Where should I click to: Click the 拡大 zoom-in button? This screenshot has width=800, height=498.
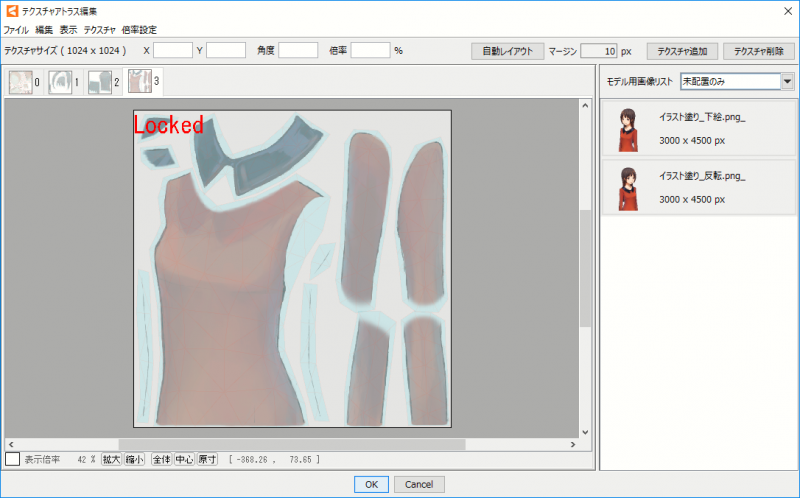[x=111, y=459]
